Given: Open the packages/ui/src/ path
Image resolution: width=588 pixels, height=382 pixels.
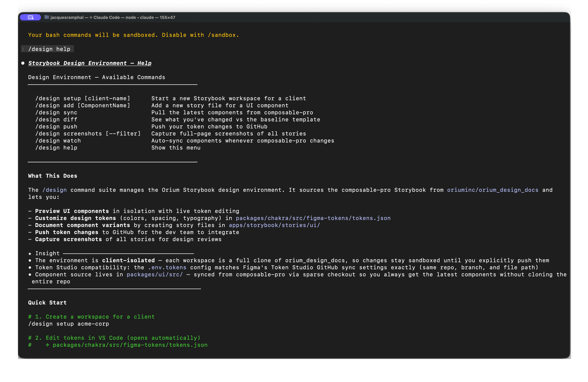Looking at the screenshot, I should click(155, 275).
